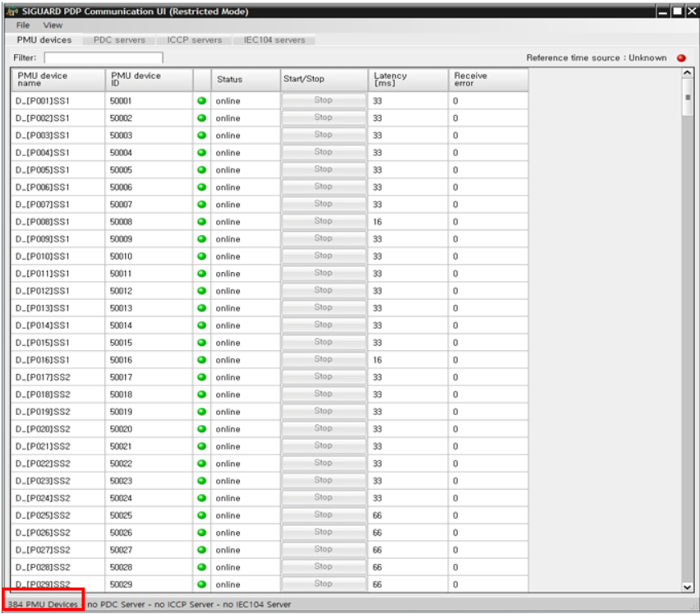Click green status light for device 50024
Viewport: 700px width, 614px height.
pyautogui.click(x=202, y=498)
